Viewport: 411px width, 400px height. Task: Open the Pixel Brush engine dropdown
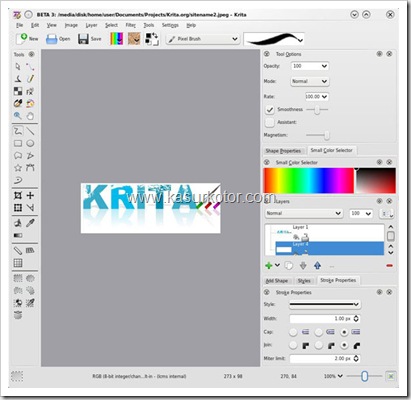(203, 39)
